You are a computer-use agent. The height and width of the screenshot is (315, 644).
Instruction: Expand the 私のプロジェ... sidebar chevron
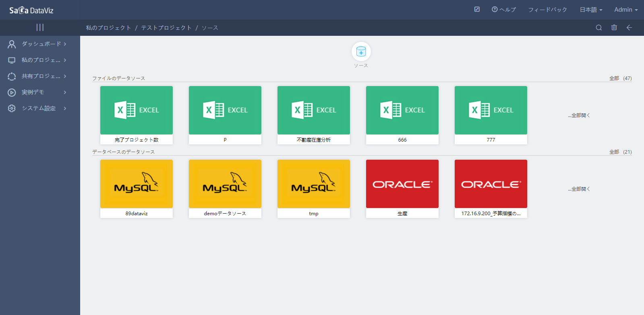tap(65, 60)
